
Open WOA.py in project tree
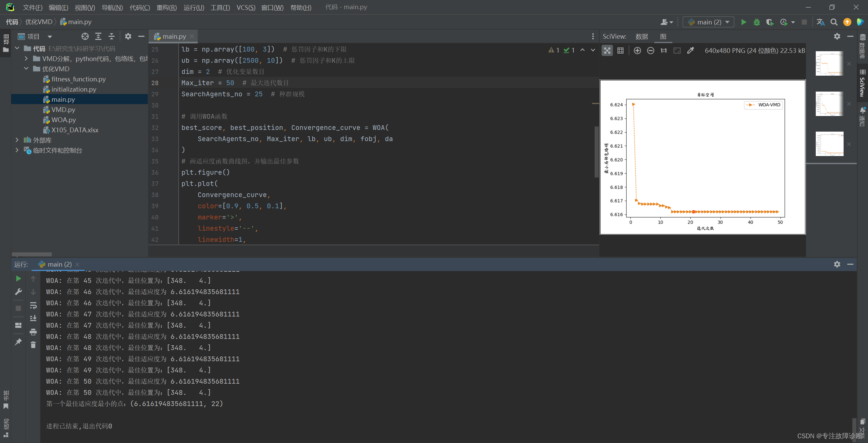(63, 120)
